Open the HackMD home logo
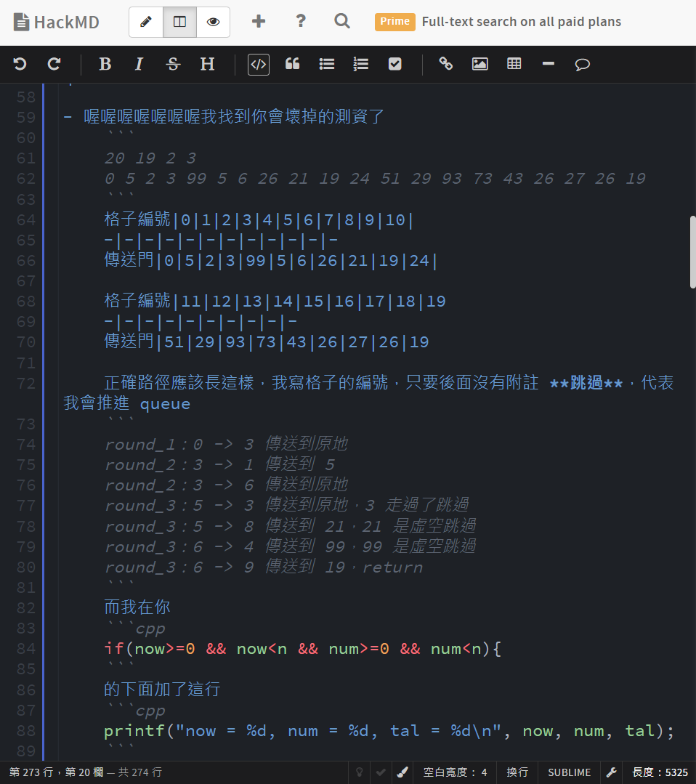This screenshot has width=696, height=784. 56,22
